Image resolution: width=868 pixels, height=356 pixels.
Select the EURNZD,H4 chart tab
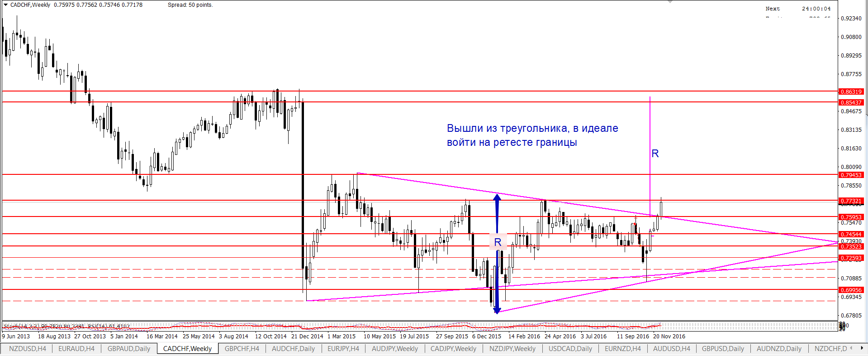click(x=623, y=348)
